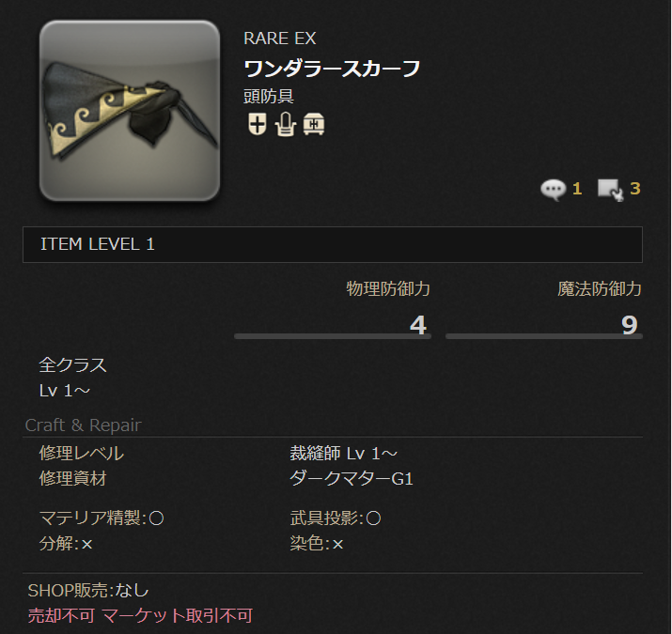Click the armoire cabinet icon

286,124
